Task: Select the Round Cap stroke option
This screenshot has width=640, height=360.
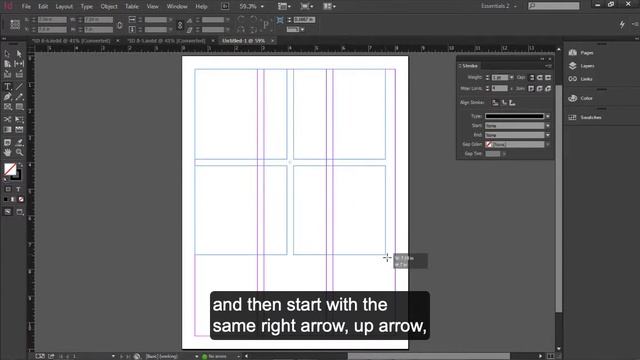Action: [540, 77]
